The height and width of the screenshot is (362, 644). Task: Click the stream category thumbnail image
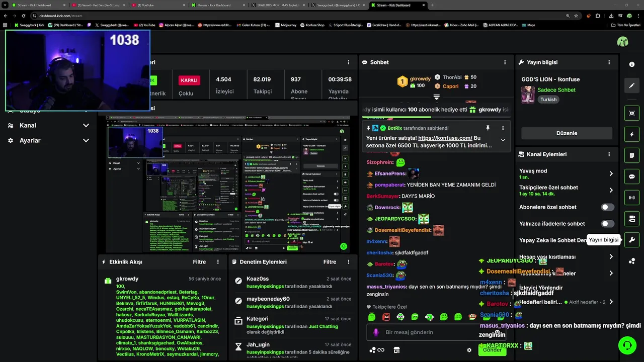(x=528, y=95)
